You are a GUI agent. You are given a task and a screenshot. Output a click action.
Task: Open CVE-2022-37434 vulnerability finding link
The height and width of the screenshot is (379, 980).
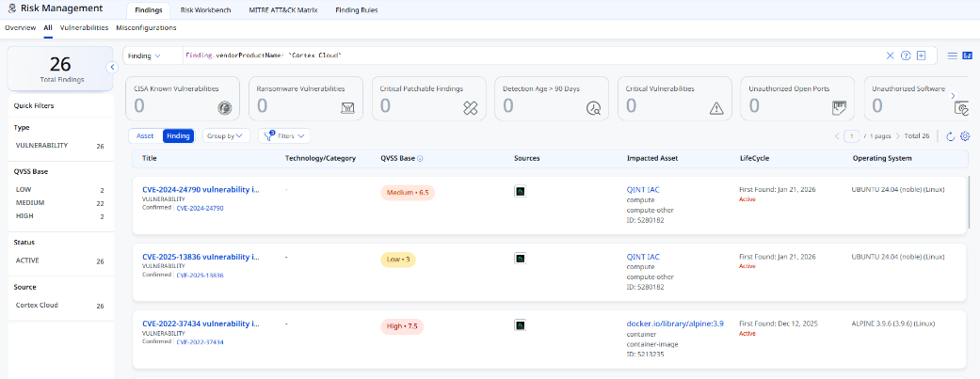[x=201, y=324]
